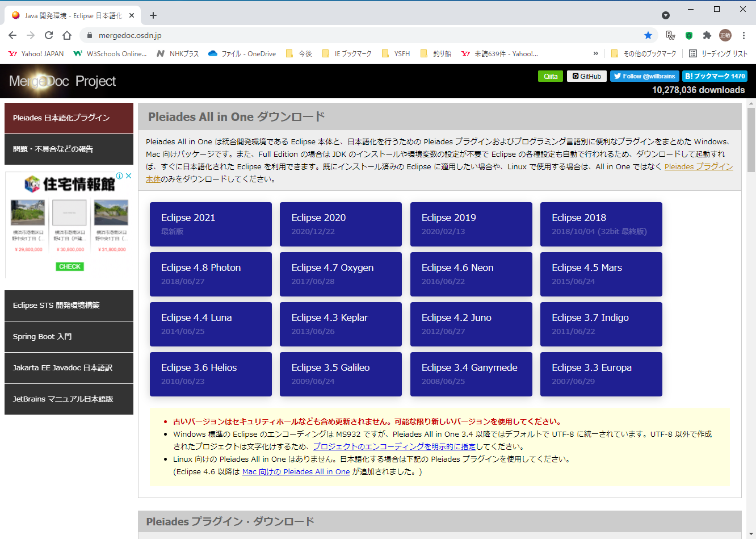The image size is (756, 539).
Task: Open 未読639件 Yahoo bookmark
Action: pos(500,53)
